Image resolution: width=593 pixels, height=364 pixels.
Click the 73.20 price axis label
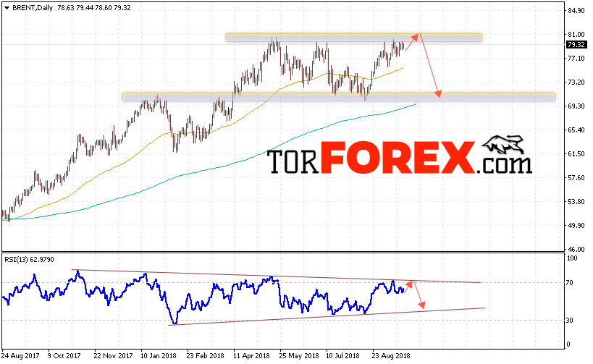click(576, 82)
